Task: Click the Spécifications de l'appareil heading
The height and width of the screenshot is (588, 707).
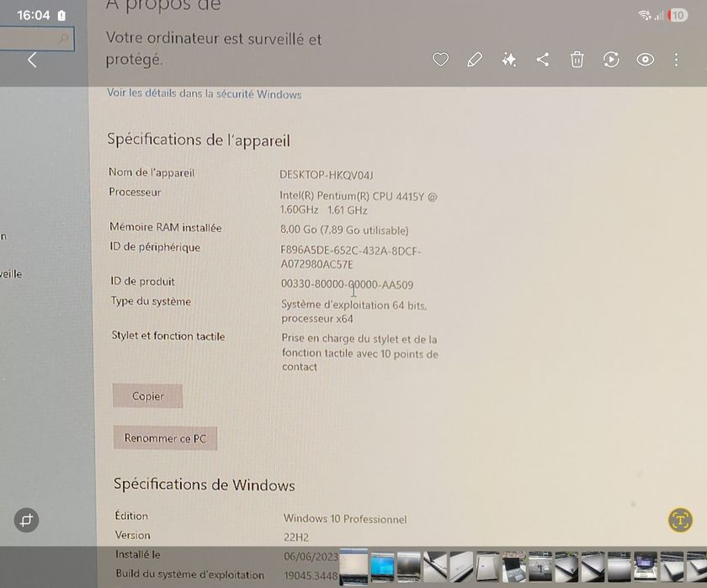Action: (x=199, y=140)
